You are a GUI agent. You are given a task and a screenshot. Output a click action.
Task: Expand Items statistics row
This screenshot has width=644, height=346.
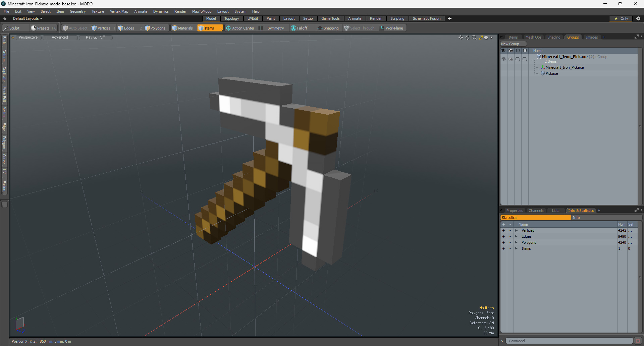(516, 248)
